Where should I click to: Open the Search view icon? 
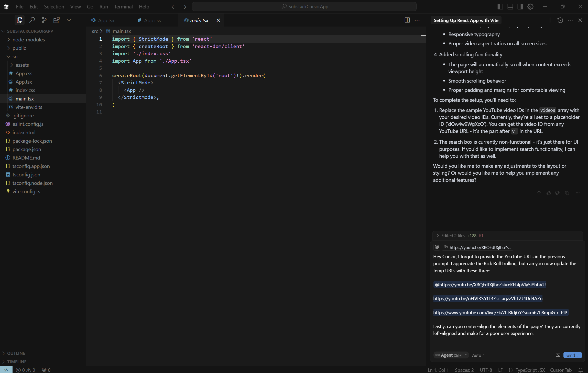pyautogui.click(x=32, y=20)
